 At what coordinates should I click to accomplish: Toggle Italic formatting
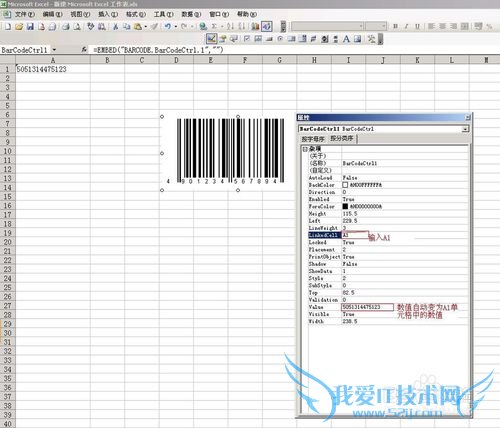coord(406,26)
